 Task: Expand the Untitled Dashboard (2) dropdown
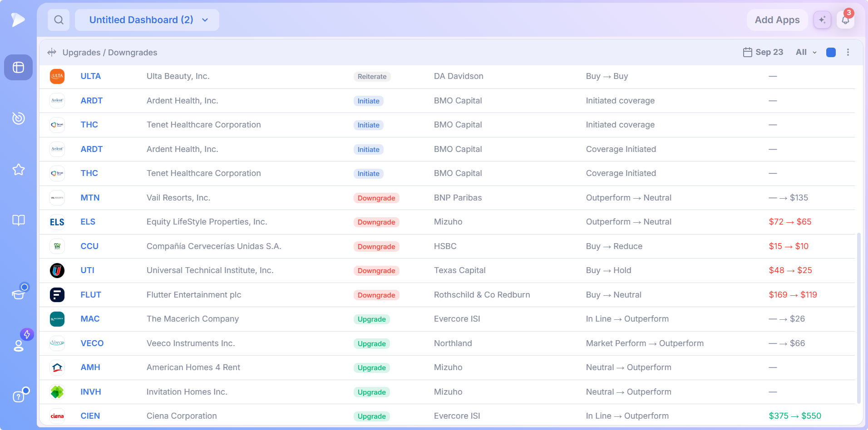tap(147, 20)
